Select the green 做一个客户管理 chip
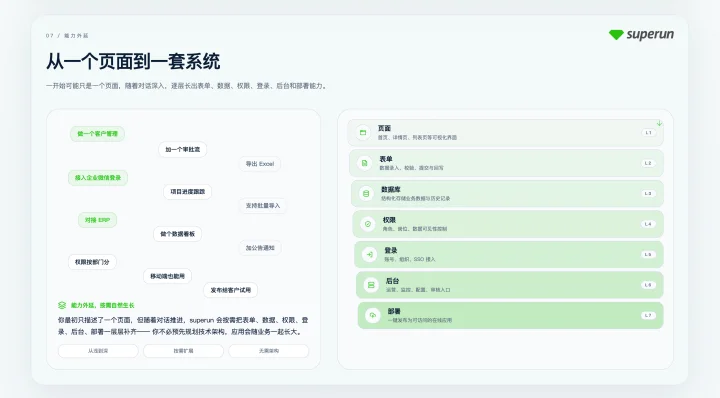Viewport: 720px width, 398px height. point(97,134)
